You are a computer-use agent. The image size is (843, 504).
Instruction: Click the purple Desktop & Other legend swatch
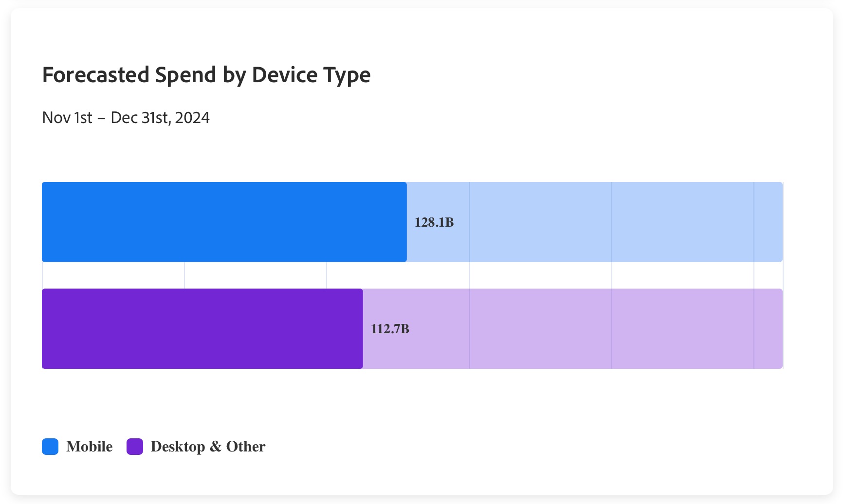point(135,447)
